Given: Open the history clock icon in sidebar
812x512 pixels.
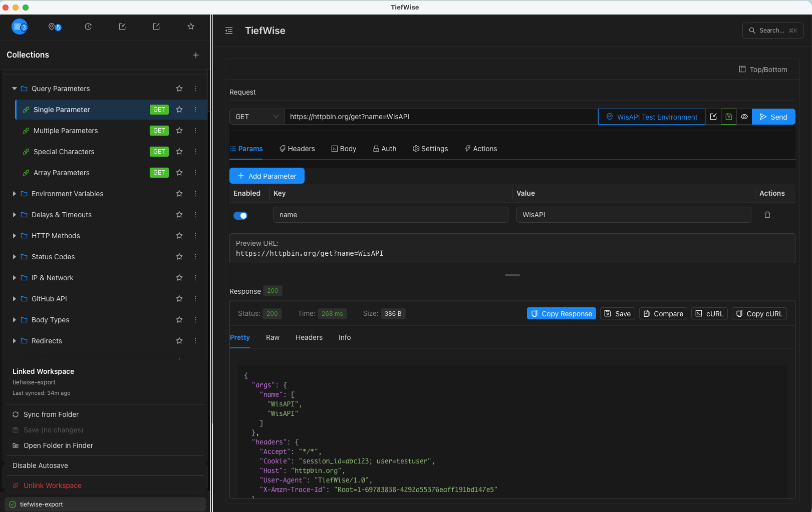Looking at the screenshot, I should click(88, 27).
